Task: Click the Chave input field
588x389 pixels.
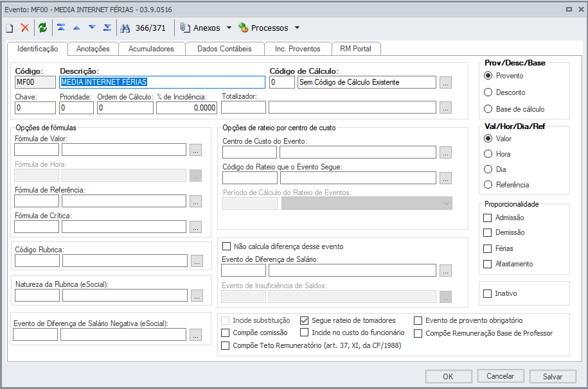Action: (35, 108)
